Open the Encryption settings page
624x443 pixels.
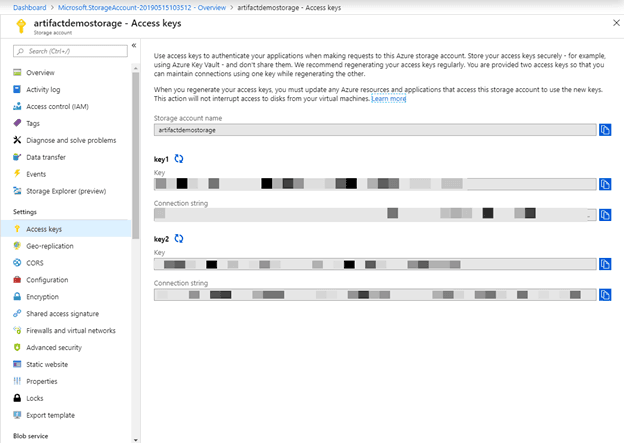(x=42, y=296)
